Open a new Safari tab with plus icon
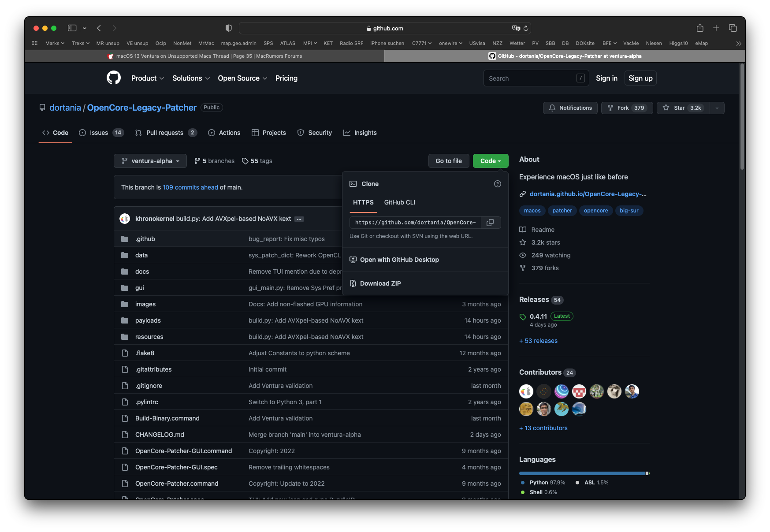Image resolution: width=770 pixels, height=532 pixels. 716,28
